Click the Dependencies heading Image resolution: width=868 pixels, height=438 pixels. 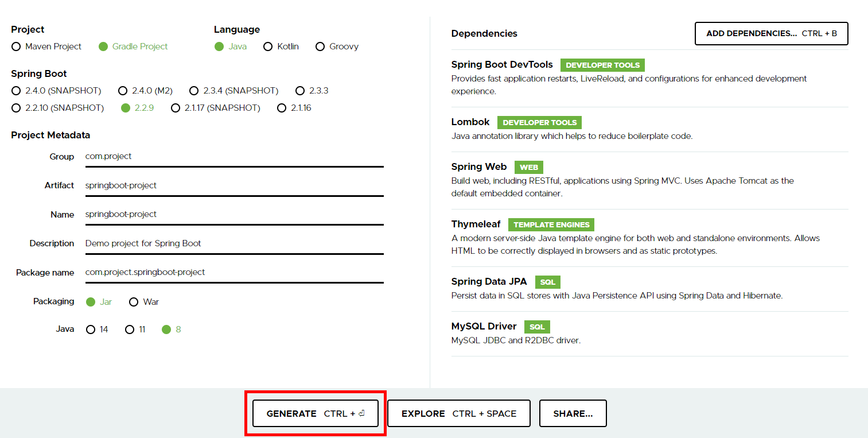point(484,34)
